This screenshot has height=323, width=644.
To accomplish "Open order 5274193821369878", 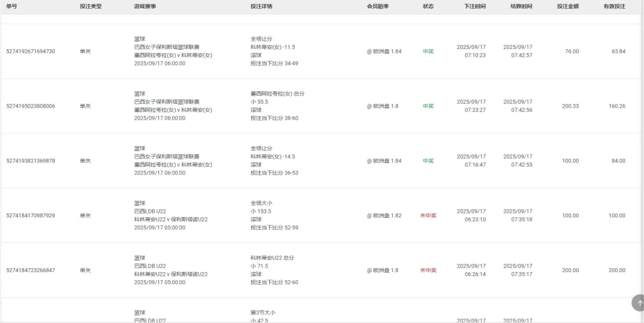I will click(x=31, y=161).
